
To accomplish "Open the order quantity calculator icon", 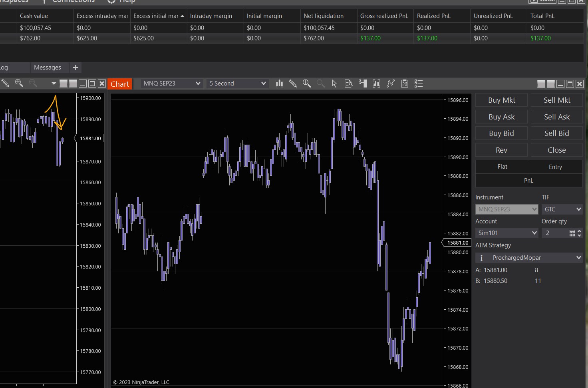I will [x=572, y=233].
